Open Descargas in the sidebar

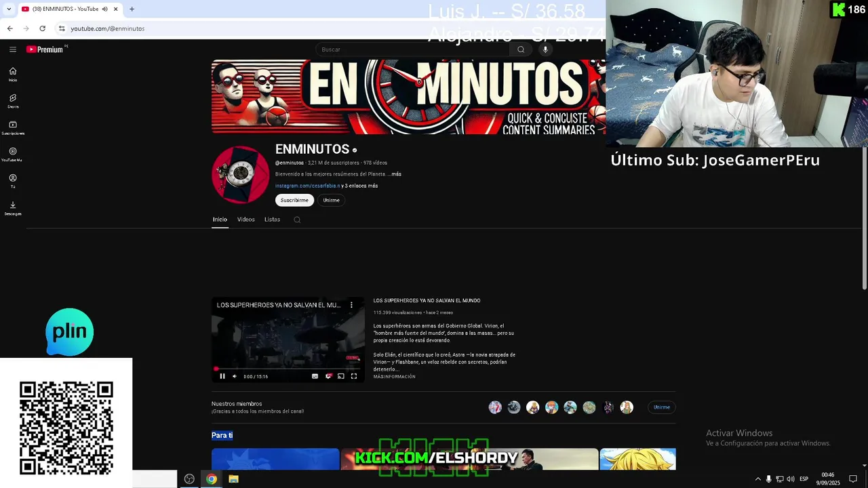click(x=13, y=208)
